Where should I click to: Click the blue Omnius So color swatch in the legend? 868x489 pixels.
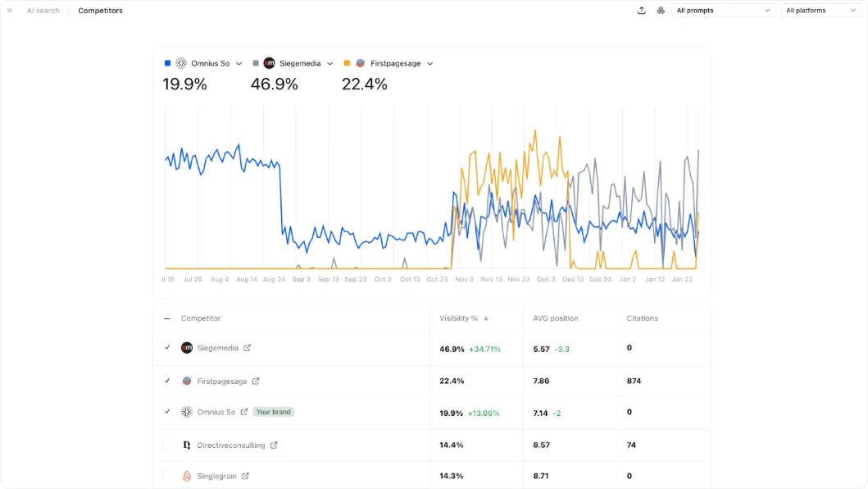[169, 62]
